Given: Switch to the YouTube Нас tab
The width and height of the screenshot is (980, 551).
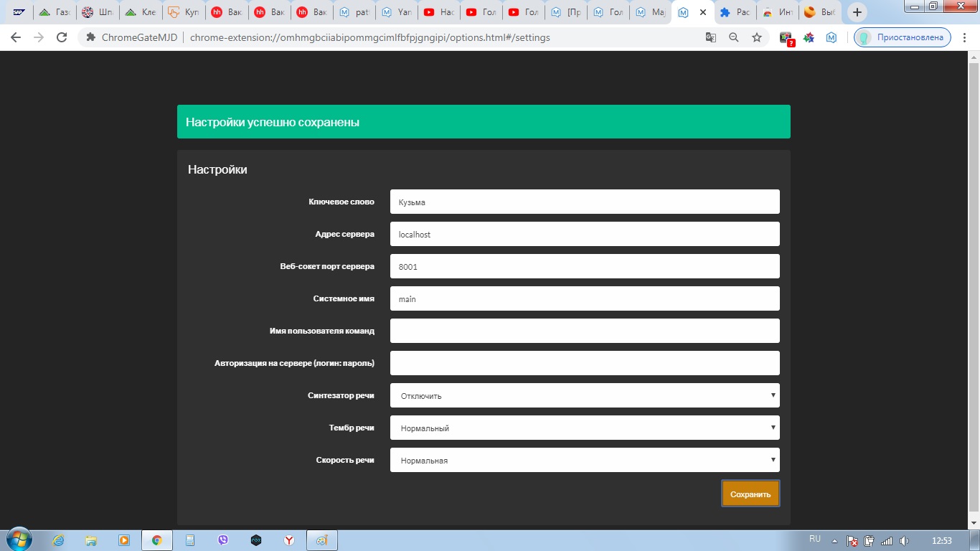Looking at the screenshot, I should [x=439, y=12].
